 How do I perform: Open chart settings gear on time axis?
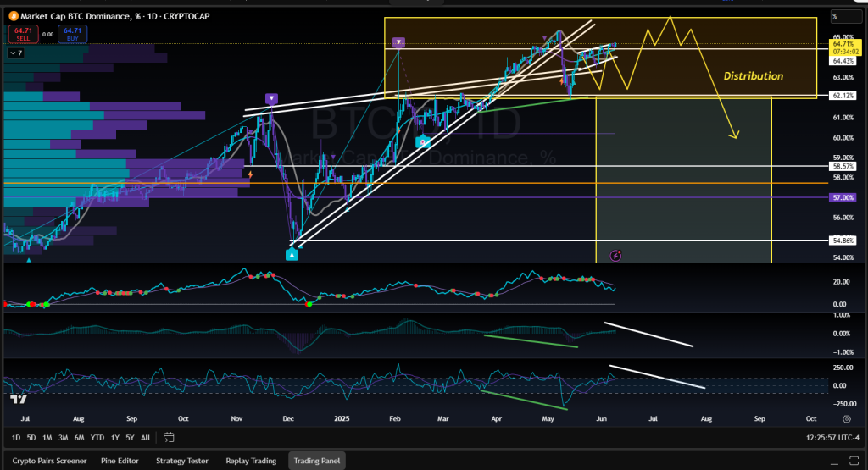(x=847, y=419)
